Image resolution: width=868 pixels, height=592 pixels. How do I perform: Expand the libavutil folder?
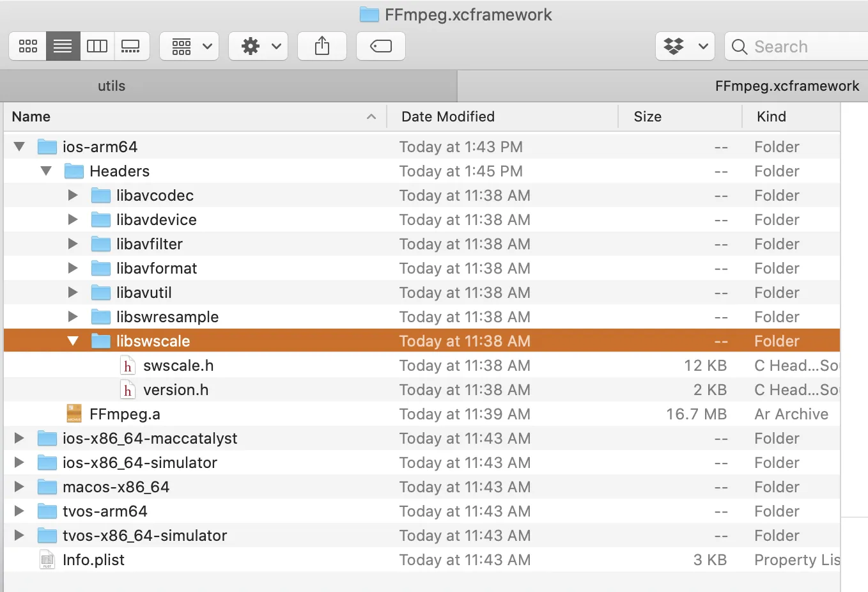click(x=73, y=293)
